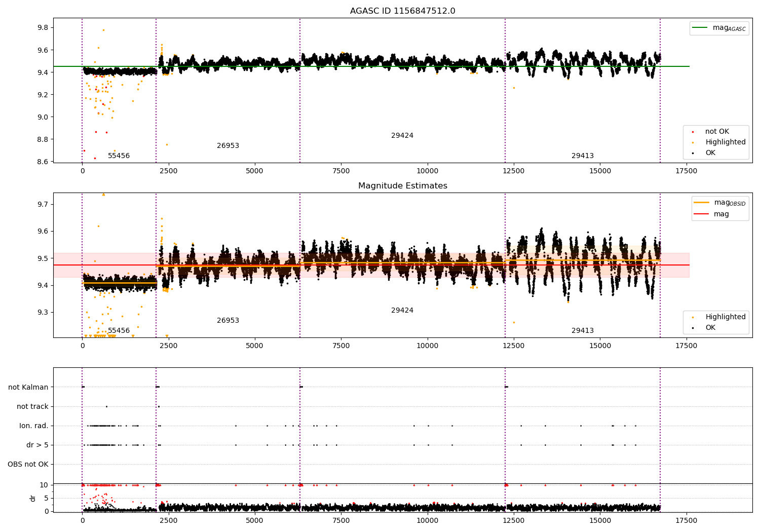
Task: Select the mag AGASC legend label in top plot
Action: [x=729, y=28]
